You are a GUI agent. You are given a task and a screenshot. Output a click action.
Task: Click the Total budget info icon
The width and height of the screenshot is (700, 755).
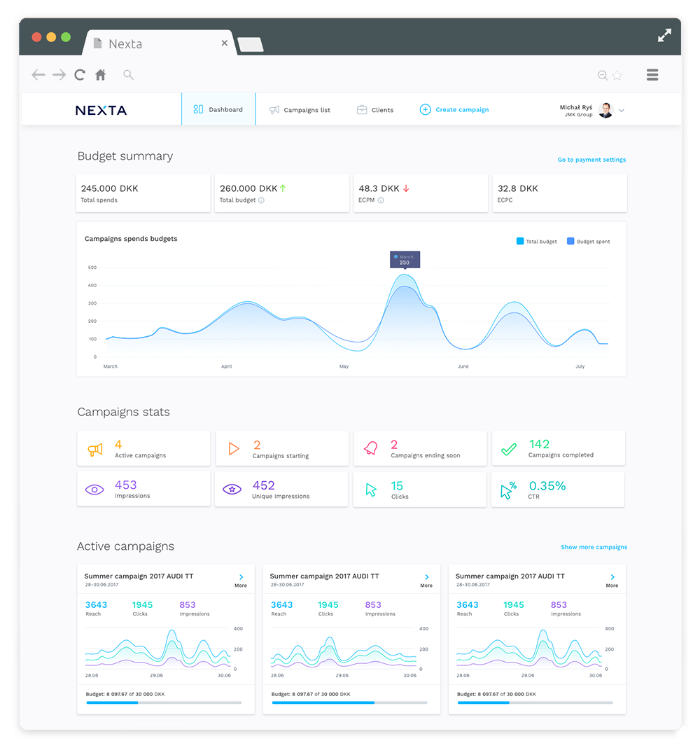(x=261, y=200)
